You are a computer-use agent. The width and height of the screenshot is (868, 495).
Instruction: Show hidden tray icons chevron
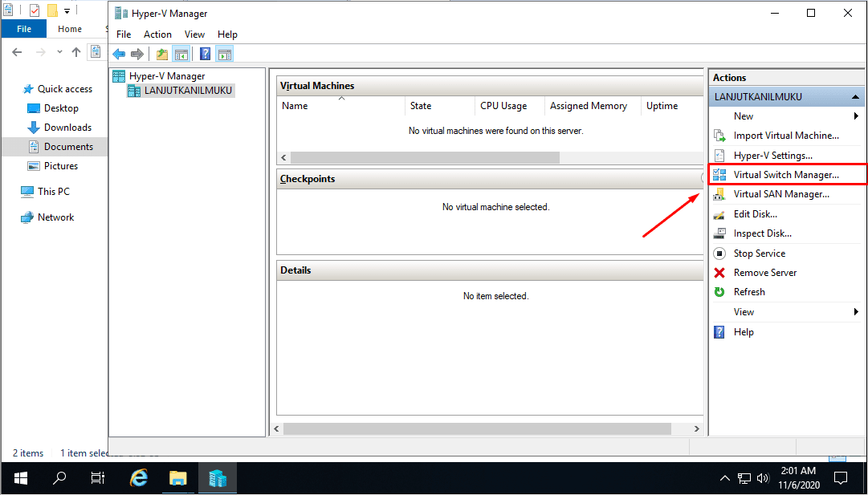pos(724,478)
